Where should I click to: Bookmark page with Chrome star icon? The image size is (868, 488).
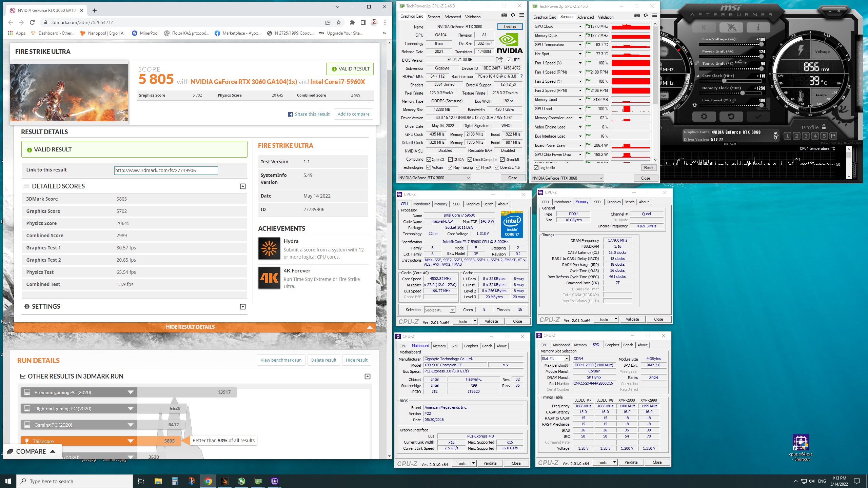[x=338, y=22]
